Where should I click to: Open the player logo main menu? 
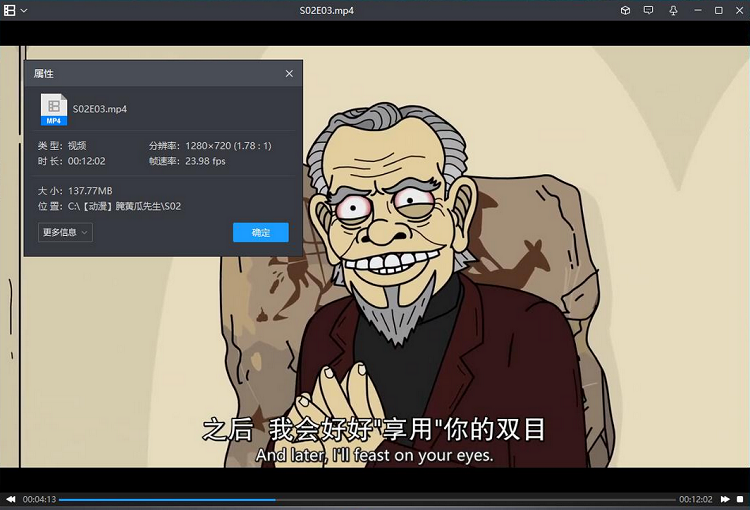pyautogui.click(x=10, y=10)
